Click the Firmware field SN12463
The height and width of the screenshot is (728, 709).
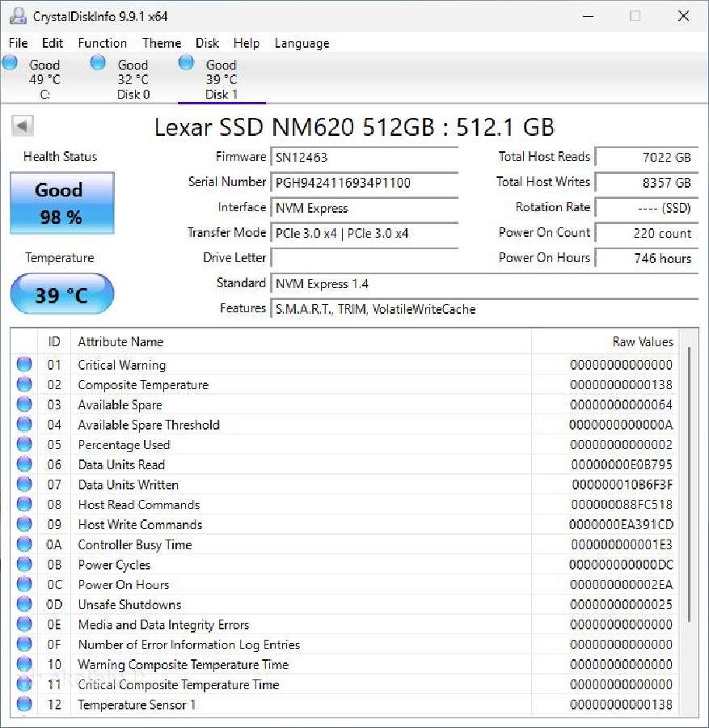365,157
